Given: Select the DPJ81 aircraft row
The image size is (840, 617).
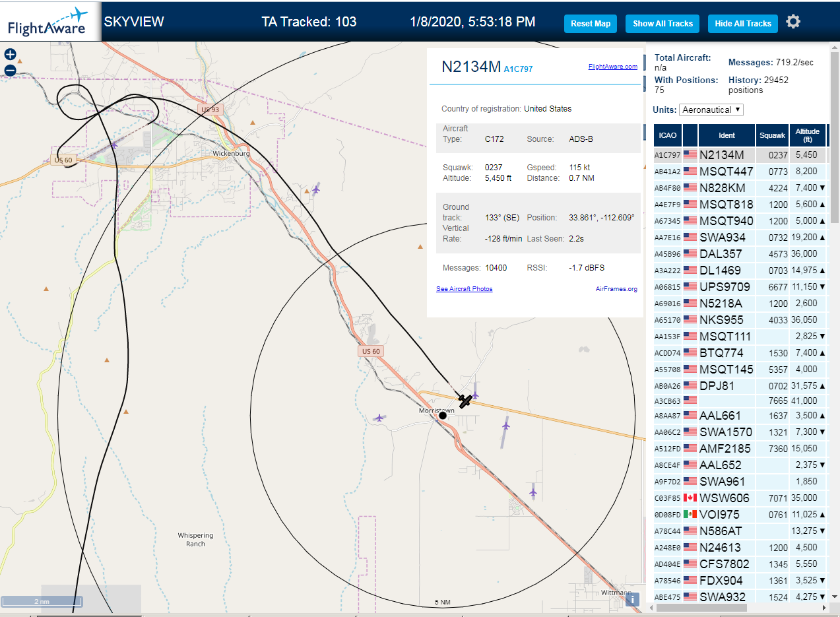Looking at the screenshot, I should pos(741,385).
